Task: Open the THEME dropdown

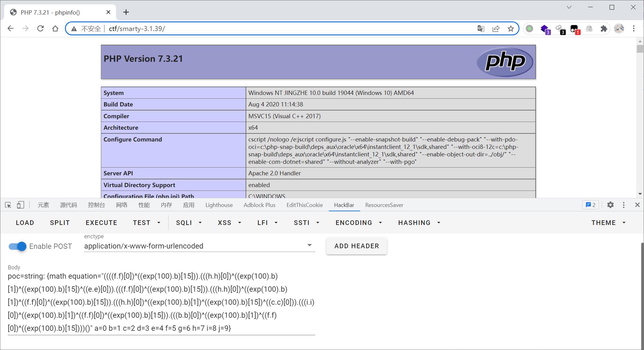Action: click(608, 223)
